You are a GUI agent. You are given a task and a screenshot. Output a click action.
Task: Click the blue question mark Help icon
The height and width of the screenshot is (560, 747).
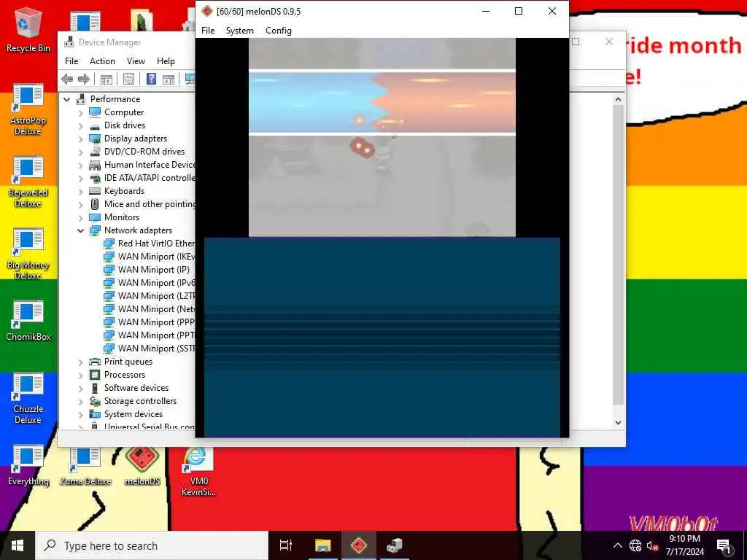coord(151,79)
